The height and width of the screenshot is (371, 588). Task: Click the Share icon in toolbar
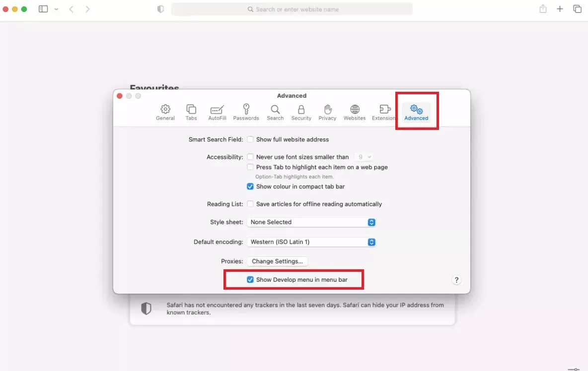click(x=543, y=9)
